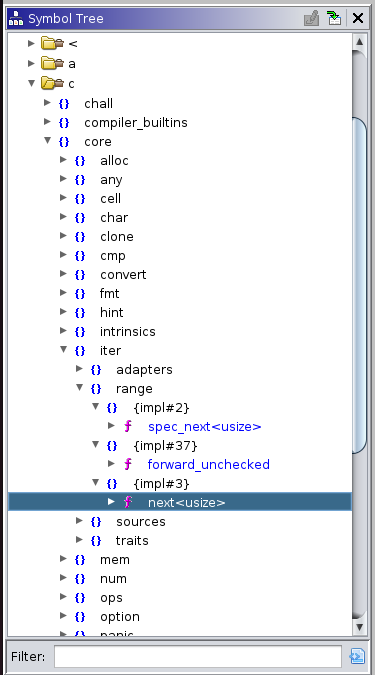Select the traits namespace label
This screenshot has width=375, height=675.
132,541
